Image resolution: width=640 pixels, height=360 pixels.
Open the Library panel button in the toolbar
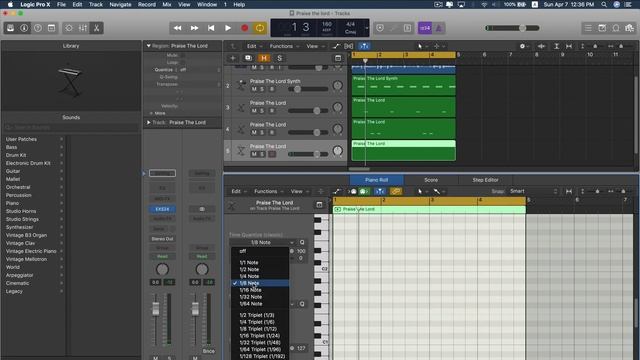click(11, 28)
